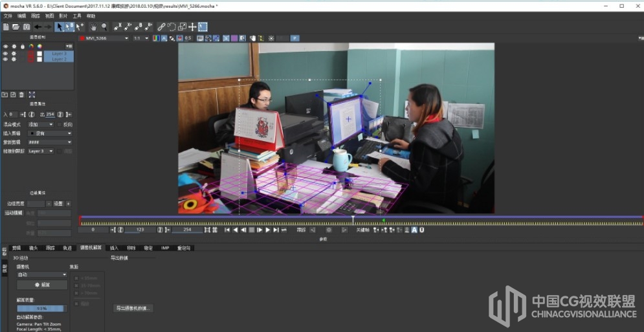The width and height of the screenshot is (644, 332).
Task: Click the dashed-square transform tool
Action: (203, 27)
